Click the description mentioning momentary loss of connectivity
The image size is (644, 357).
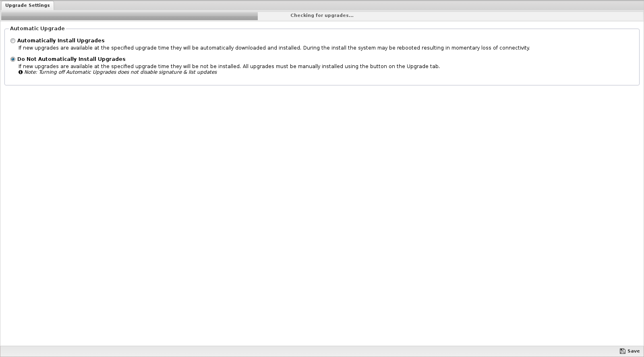tap(274, 48)
